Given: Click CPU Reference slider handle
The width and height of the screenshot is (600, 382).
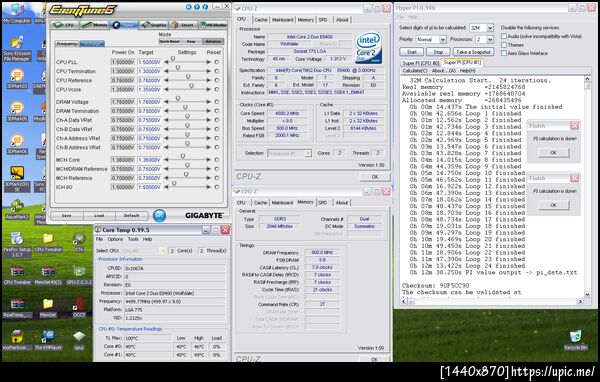Looking at the screenshot, I should pos(188,77).
